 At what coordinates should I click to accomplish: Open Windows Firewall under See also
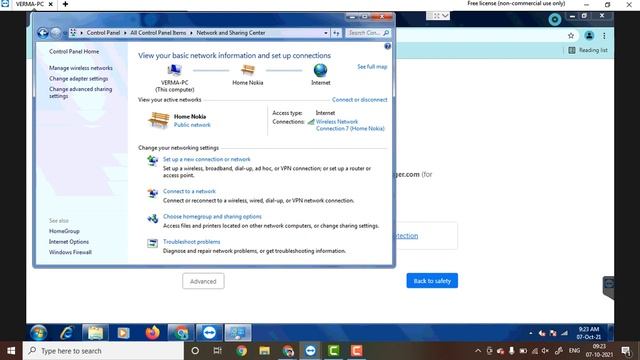pyautogui.click(x=70, y=252)
